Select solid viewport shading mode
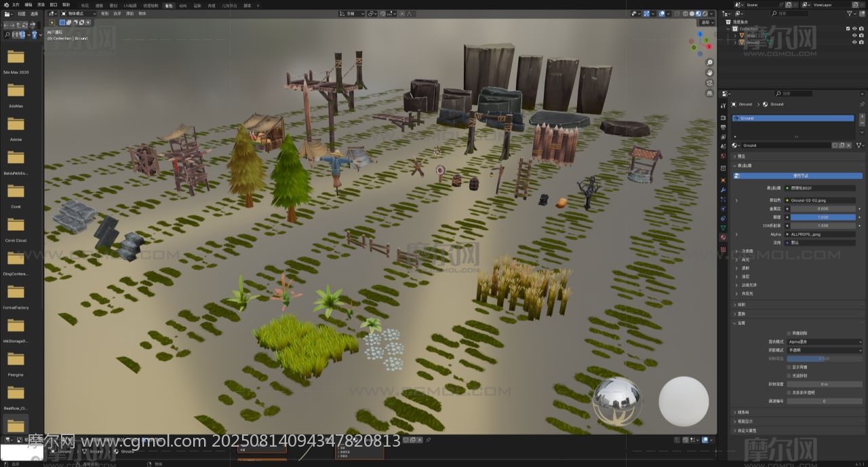The image size is (868, 467). (x=692, y=14)
